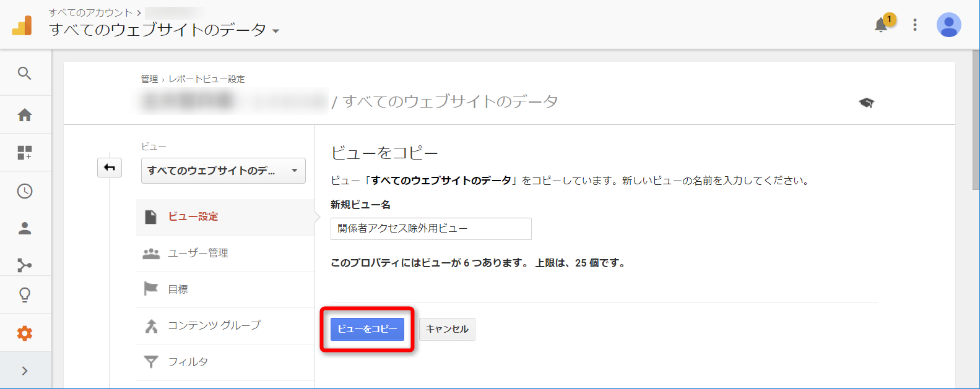The height and width of the screenshot is (389, 980).
Task: Open the orange Admin gear icon
Action: click(x=25, y=334)
